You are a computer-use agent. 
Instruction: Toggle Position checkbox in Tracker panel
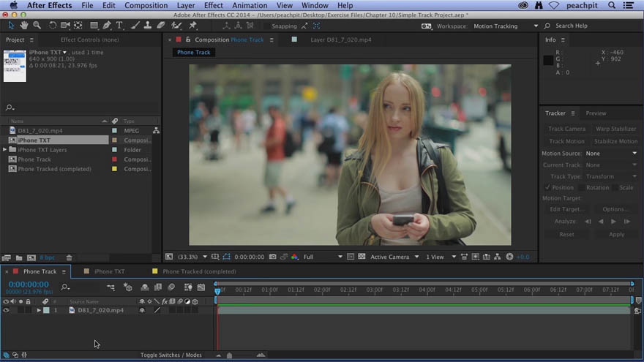click(547, 187)
